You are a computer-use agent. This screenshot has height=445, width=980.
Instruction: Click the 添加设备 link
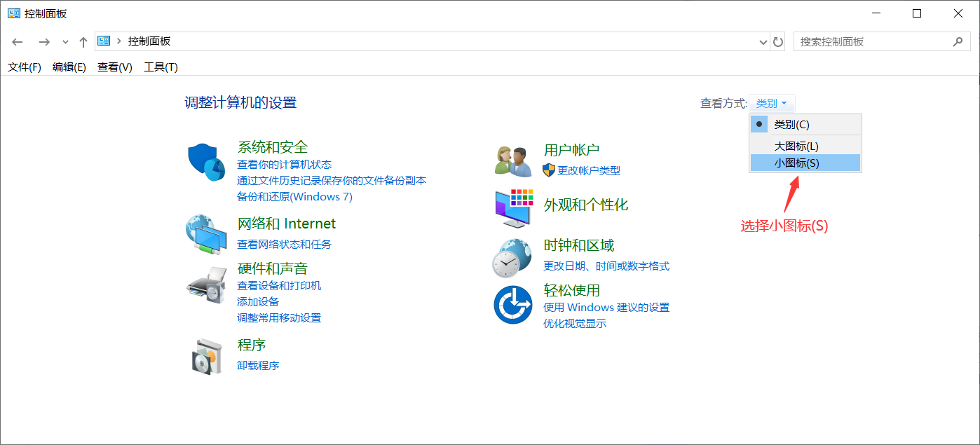[258, 301]
